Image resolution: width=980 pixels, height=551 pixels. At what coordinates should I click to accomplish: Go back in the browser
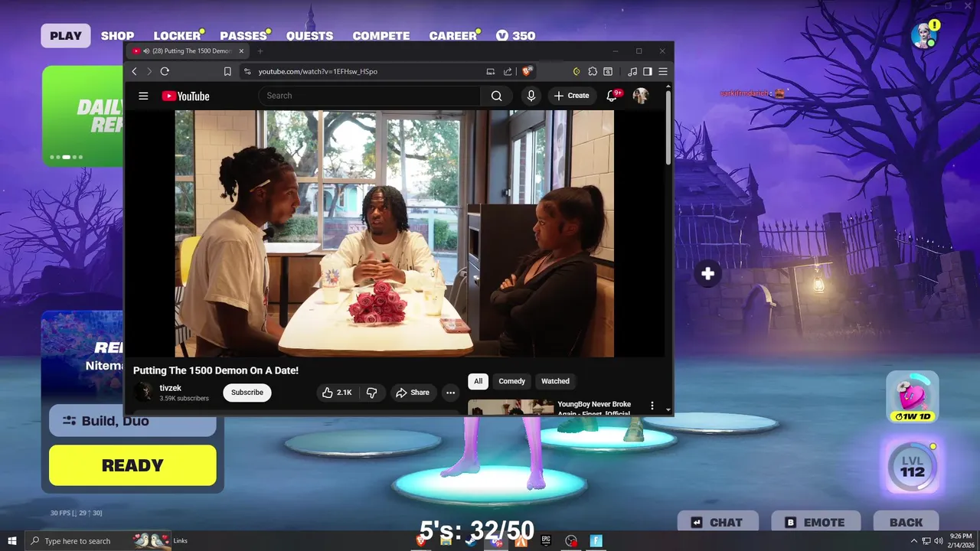[x=134, y=71]
